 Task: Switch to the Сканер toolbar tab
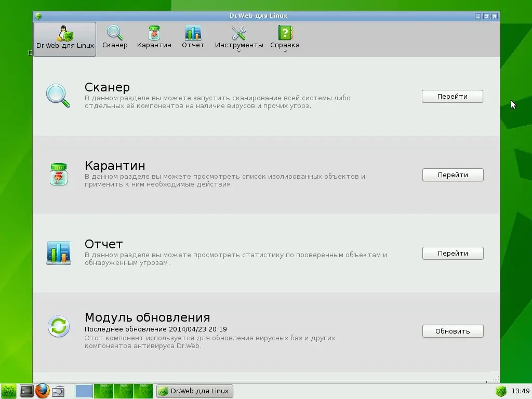tap(115, 37)
